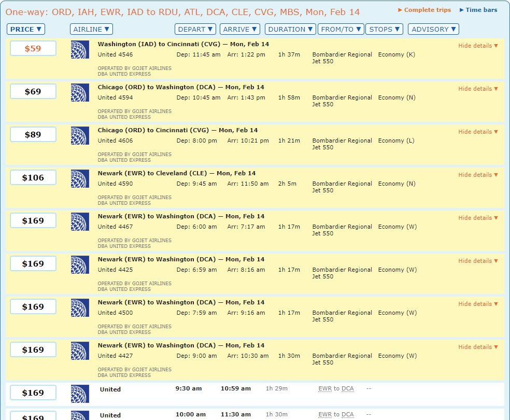Click United 4606 flight number

[x=116, y=141]
